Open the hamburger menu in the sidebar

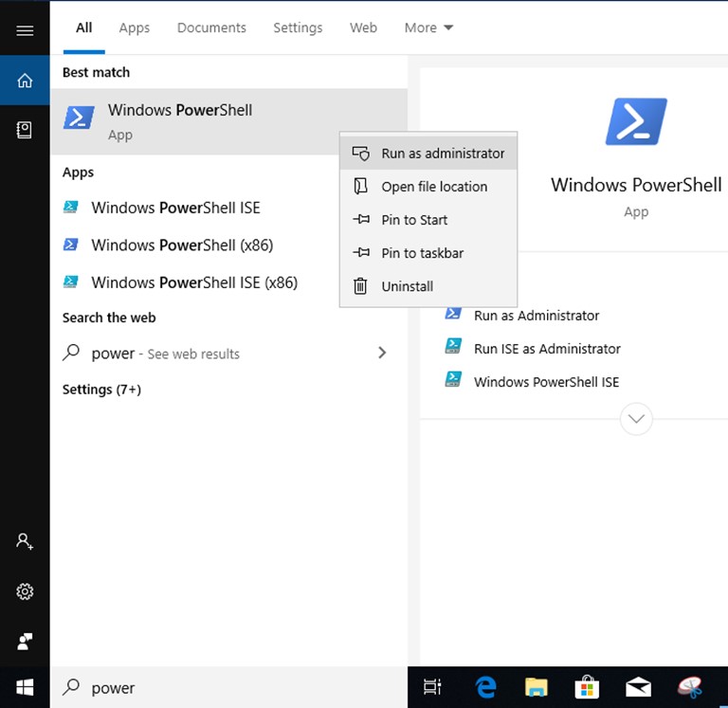25,30
